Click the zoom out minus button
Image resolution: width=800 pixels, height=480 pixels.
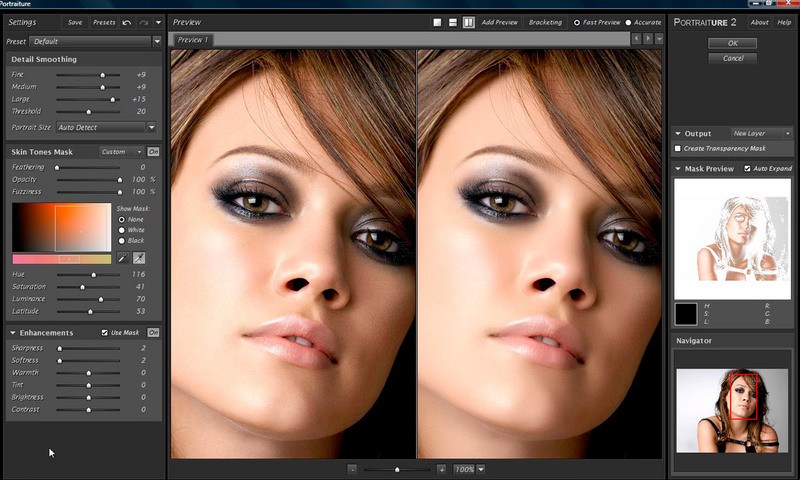pos(352,469)
